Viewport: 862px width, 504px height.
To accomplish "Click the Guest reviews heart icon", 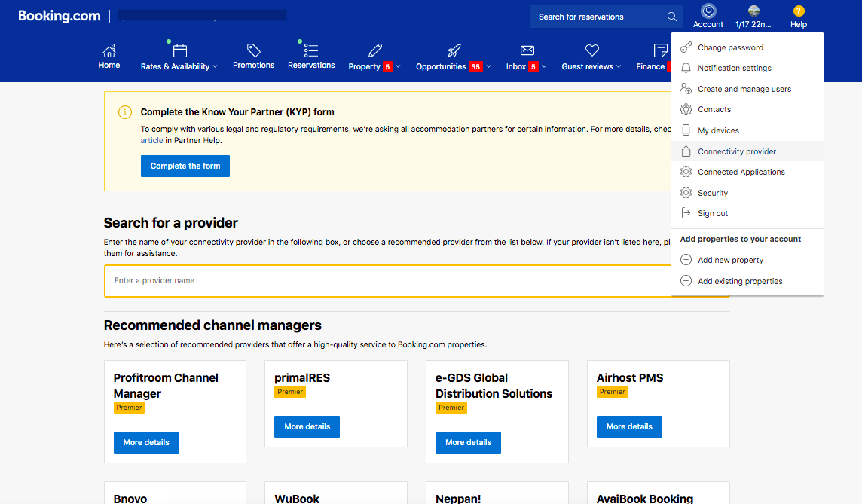I will [592, 50].
